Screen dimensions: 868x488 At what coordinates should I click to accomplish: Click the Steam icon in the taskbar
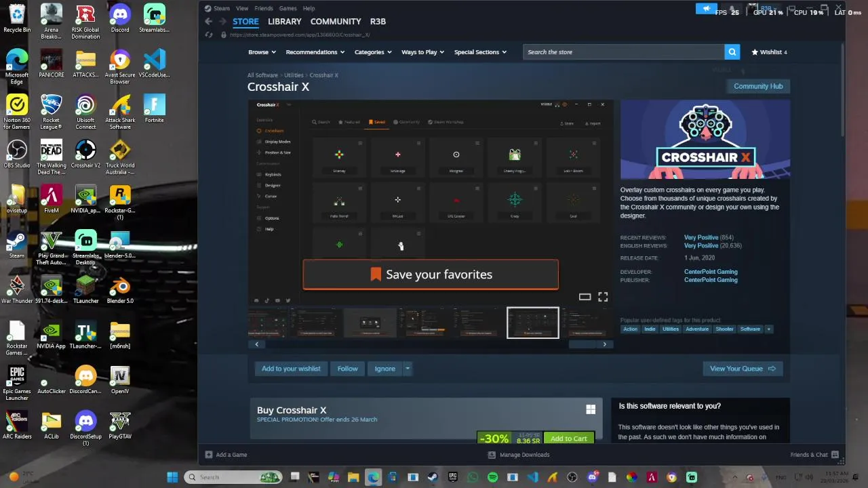pyautogui.click(x=433, y=477)
